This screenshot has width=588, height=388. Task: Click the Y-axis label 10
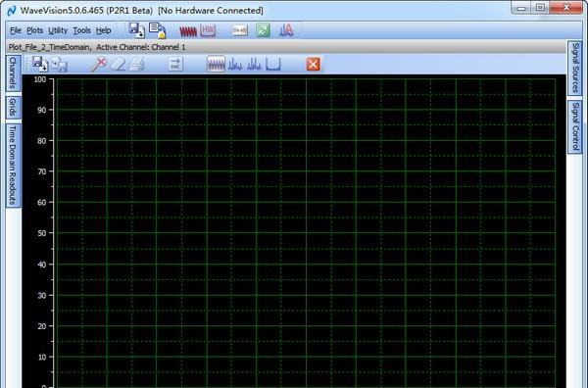coord(42,357)
